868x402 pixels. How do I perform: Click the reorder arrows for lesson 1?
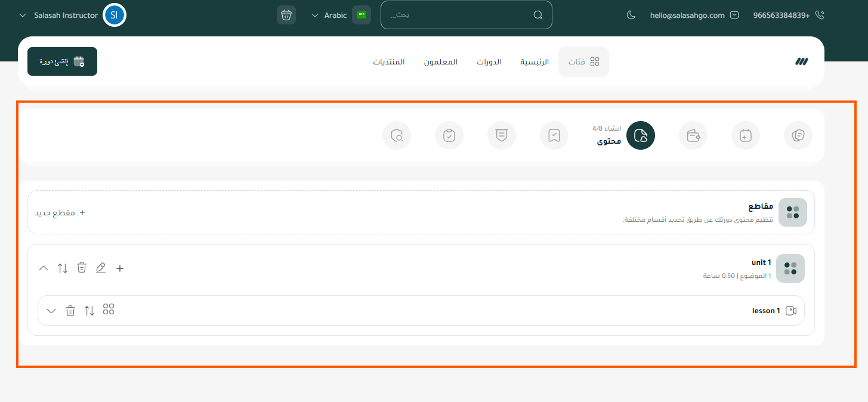click(89, 311)
